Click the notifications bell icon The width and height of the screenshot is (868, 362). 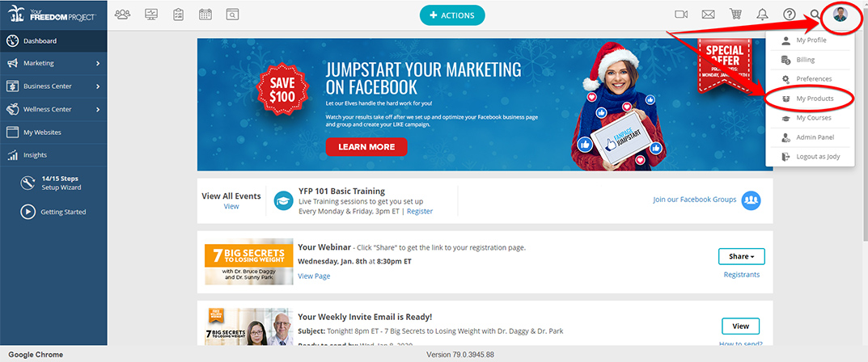point(762,15)
